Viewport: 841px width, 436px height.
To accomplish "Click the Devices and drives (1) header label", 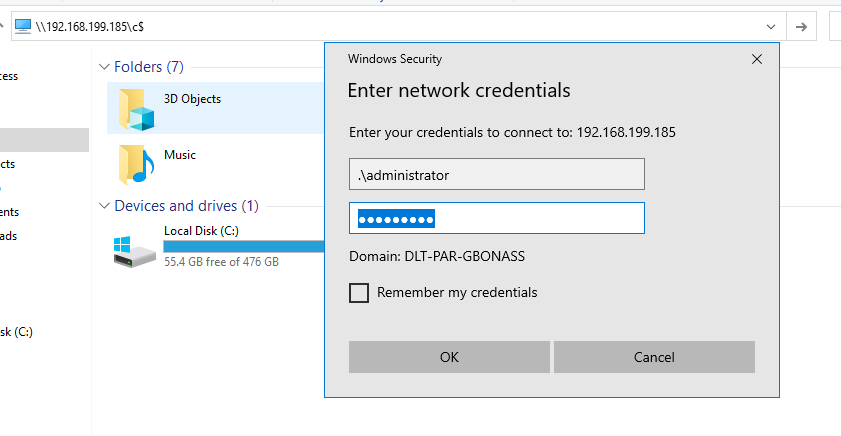I will pyautogui.click(x=187, y=206).
